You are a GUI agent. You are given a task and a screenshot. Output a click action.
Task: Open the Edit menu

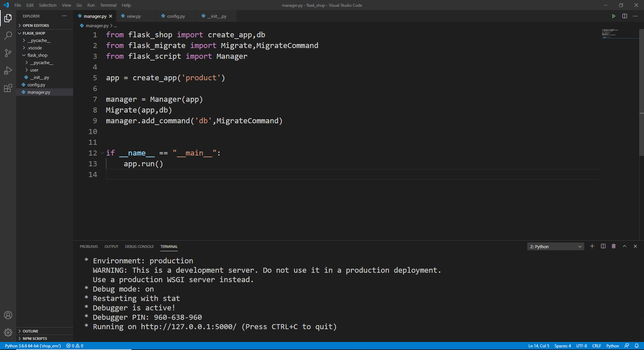30,5
